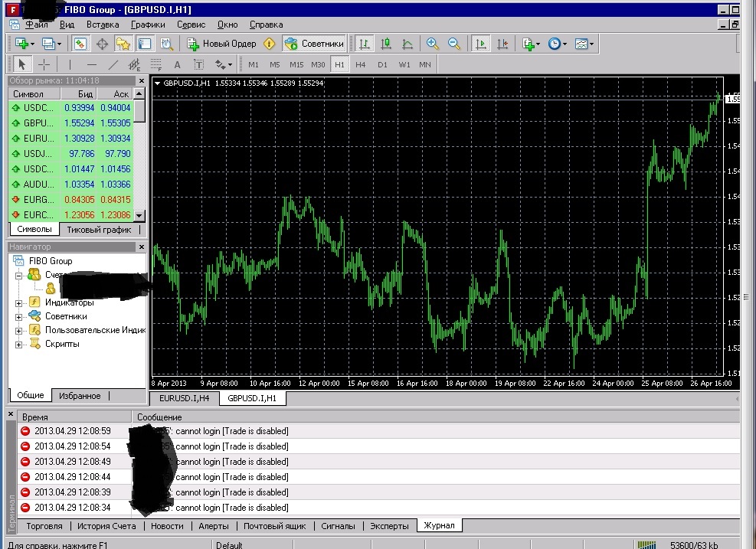Toggle the Советники auto trading button
Screen dimensions: 756x549
pos(314,44)
